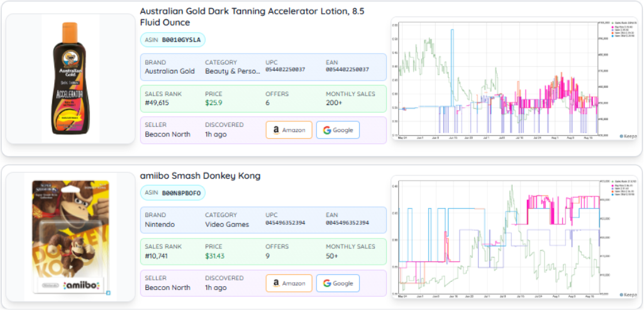
Task: Click category value Video Games
Action: point(226,224)
